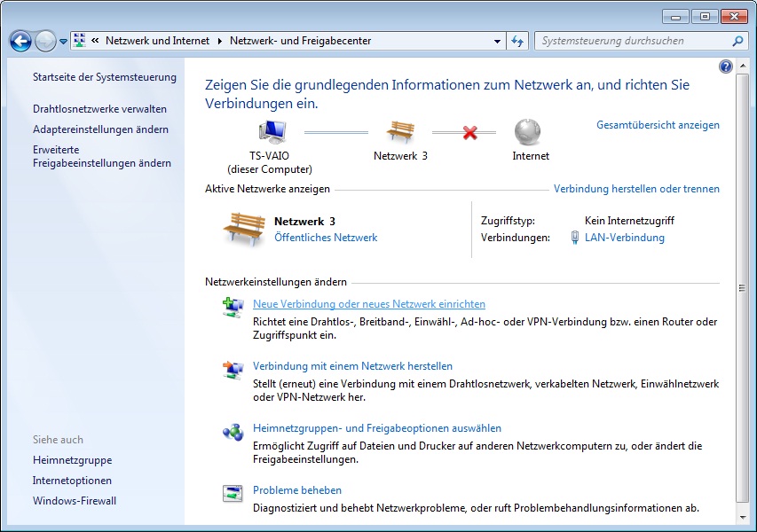Click the greyed-out forward arrow button

click(46, 41)
